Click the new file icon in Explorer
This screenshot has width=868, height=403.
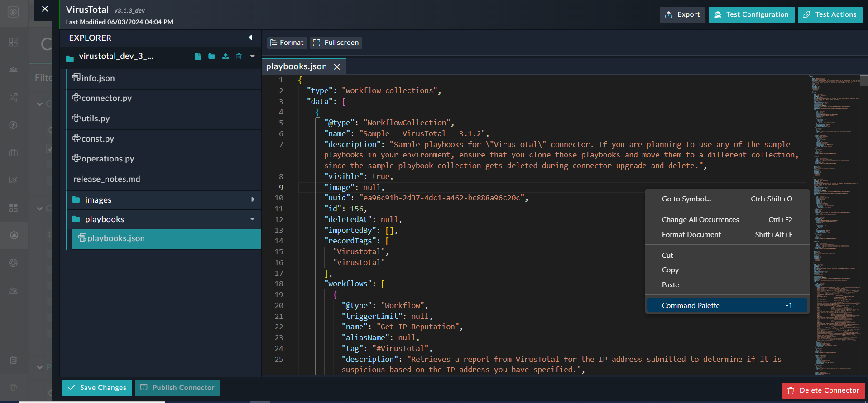pyautogui.click(x=198, y=57)
